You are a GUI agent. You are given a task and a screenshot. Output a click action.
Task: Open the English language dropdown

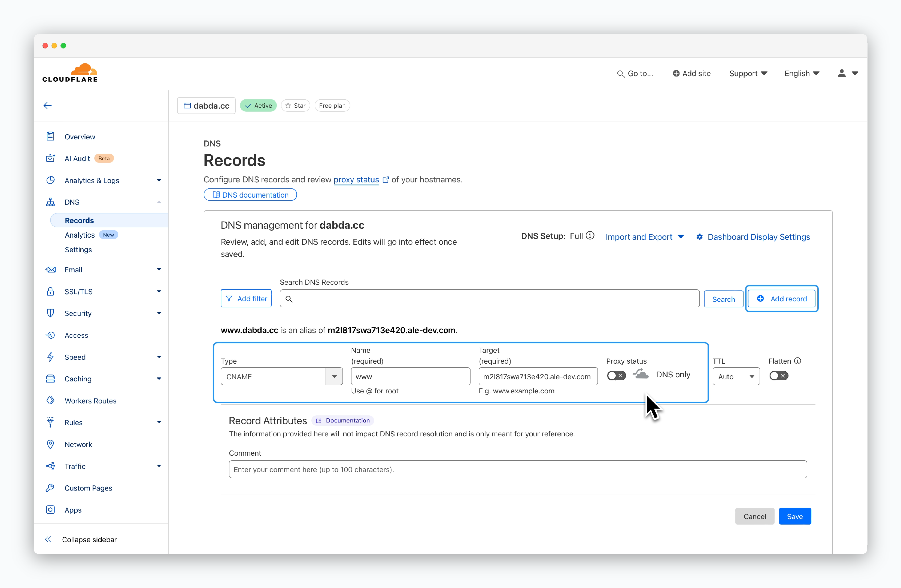pyautogui.click(x=802, y=73)
